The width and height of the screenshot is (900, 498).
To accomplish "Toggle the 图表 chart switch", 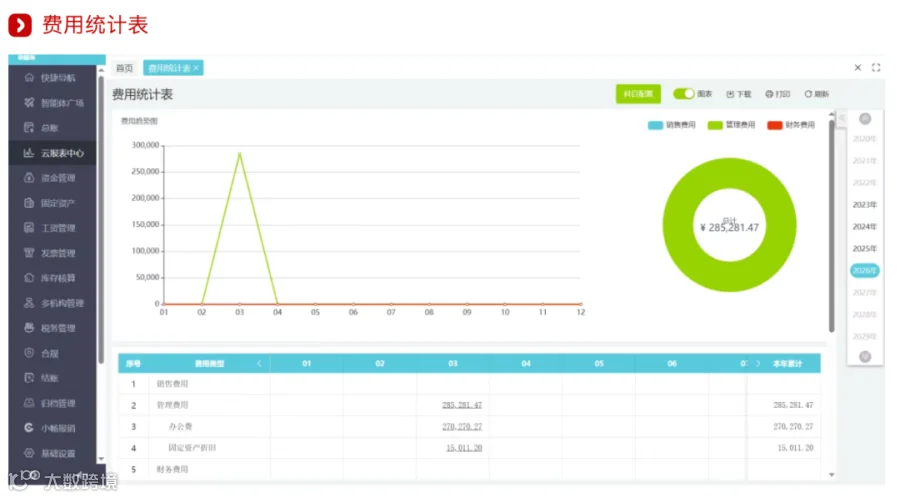I will point(684,94).
